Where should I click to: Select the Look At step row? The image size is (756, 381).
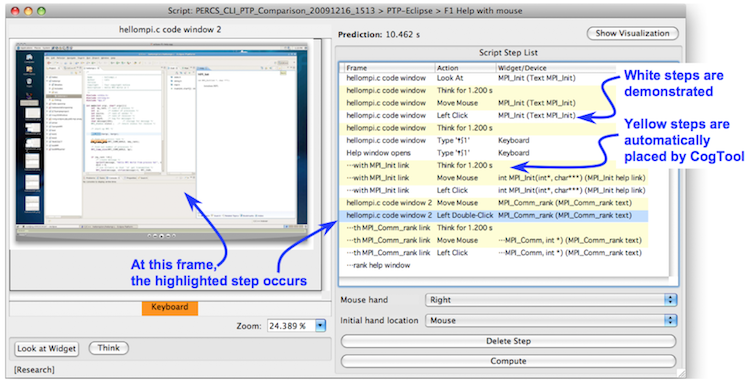494,78
